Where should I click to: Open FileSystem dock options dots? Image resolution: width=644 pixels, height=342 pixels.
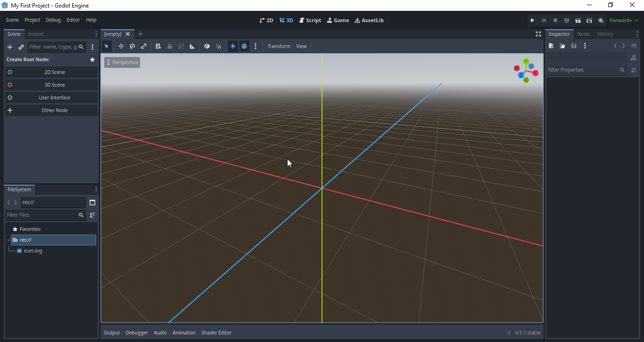pyautogui.click(x=96, y=189)
